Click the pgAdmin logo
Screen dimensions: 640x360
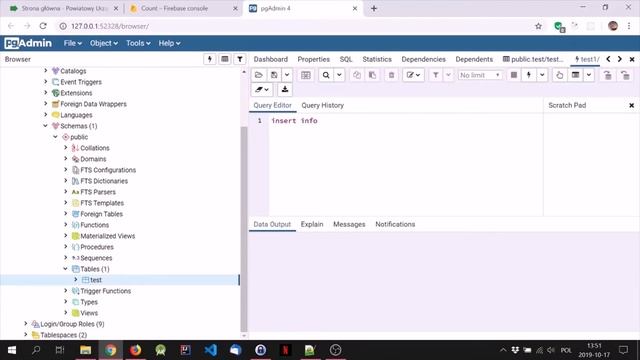28,43
